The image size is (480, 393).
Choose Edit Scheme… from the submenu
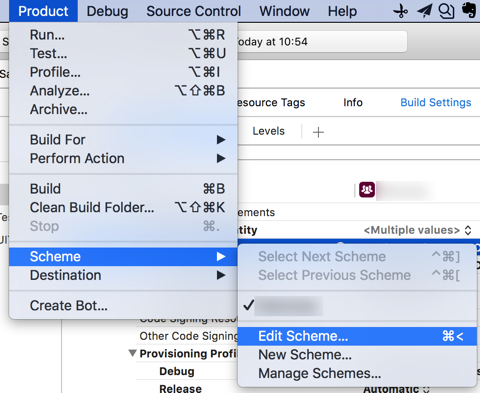click(357, 336)
